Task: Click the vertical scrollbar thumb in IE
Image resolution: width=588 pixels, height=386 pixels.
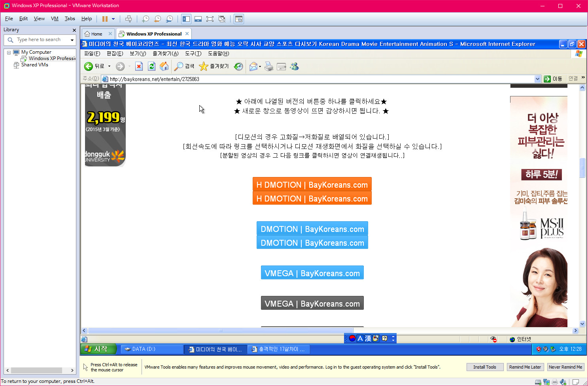Action: tap(582, 168)
